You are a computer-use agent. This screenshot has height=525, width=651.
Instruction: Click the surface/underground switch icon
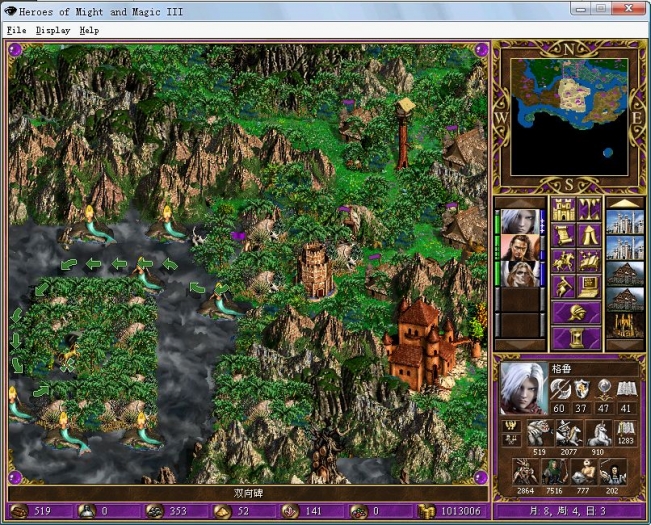click(x=590, y=209)
